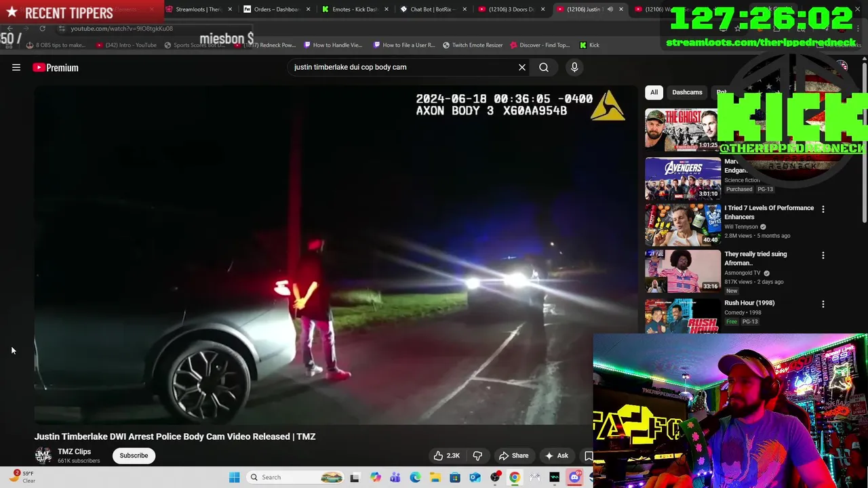Viewport: 868px width, 488px height.
Task: Switch to Google Chrome on the taskbar
Action: [x=515, y=477]
